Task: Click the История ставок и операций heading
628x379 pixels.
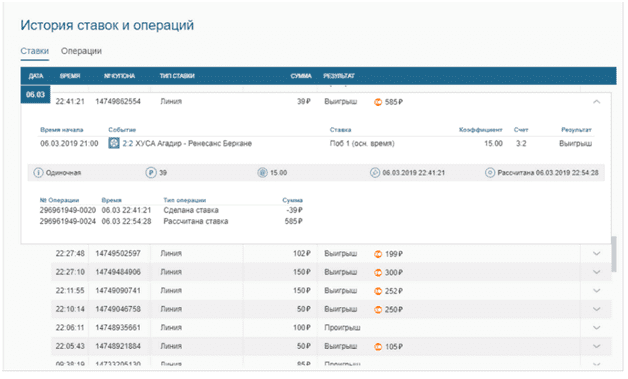Action: tap(107, 25)
